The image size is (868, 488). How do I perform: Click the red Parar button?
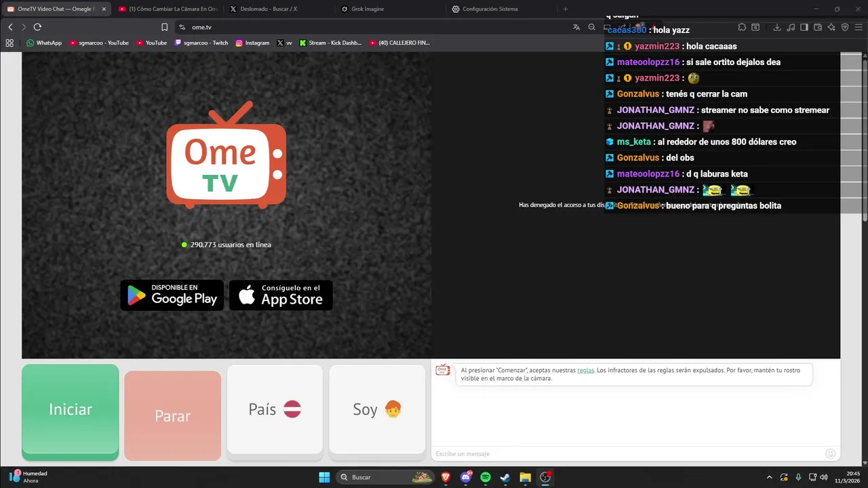tap(173, 415)
